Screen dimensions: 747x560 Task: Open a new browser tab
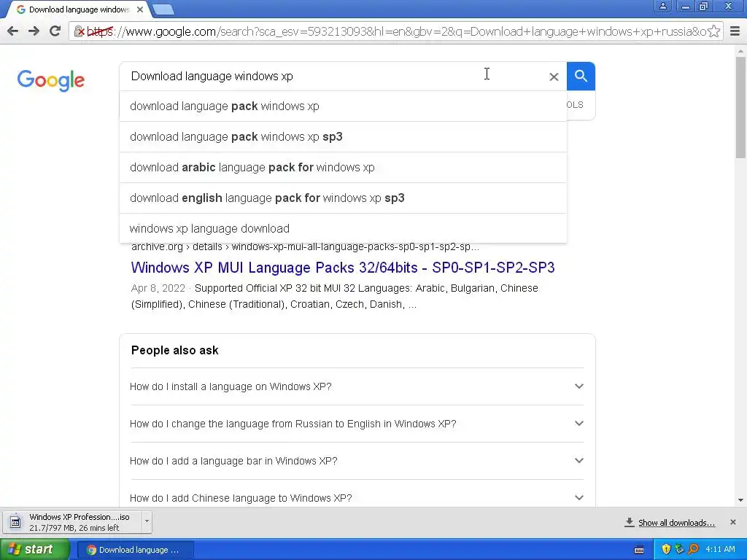[163, 9]
